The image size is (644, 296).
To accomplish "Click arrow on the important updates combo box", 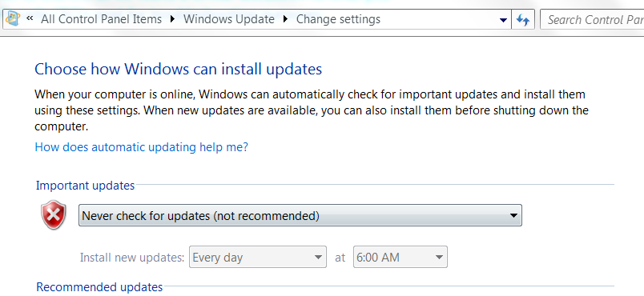I will (x=513, y=215).
